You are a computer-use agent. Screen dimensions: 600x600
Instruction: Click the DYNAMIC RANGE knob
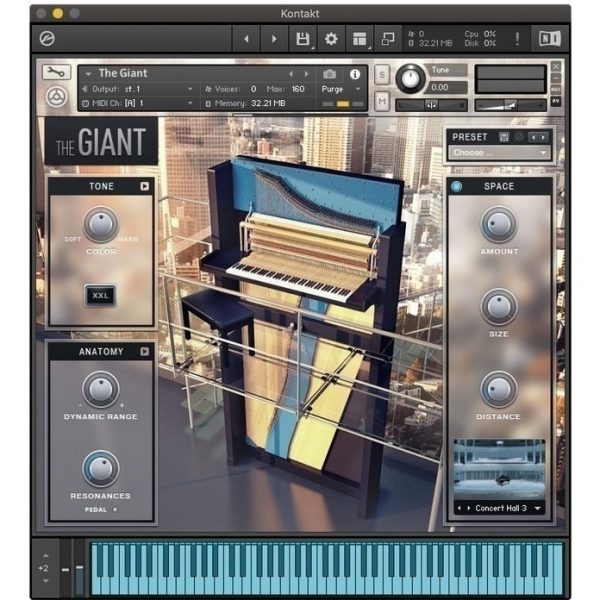point(101,390)
